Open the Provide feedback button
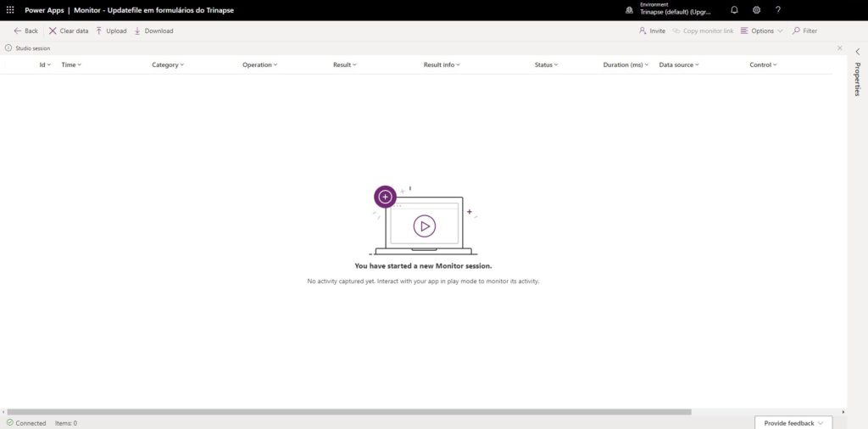This screenshot has width=868, height=429. click(x=793, y=423)
